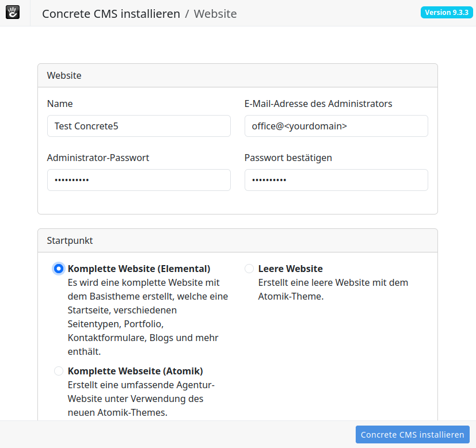This screenshot has height=448, width=476.
Task: Click description starting 'Es wird eine komplette Website'
Action: point(148,317)
